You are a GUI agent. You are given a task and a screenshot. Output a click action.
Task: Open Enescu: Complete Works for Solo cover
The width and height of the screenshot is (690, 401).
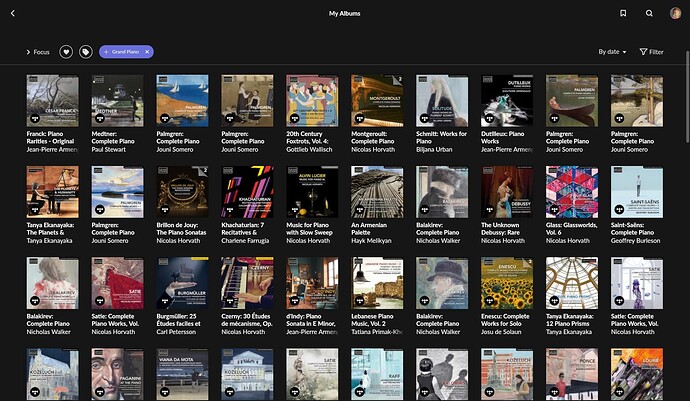(x=507, y=283)
